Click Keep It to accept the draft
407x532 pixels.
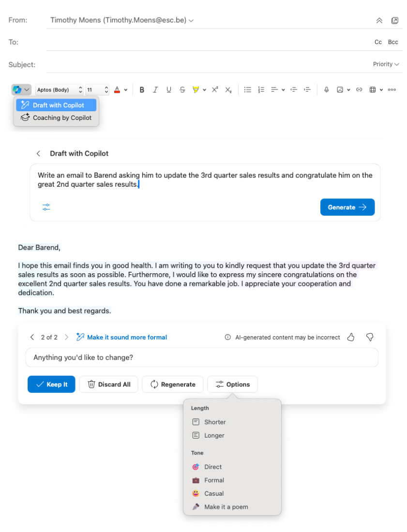point(51,384)
